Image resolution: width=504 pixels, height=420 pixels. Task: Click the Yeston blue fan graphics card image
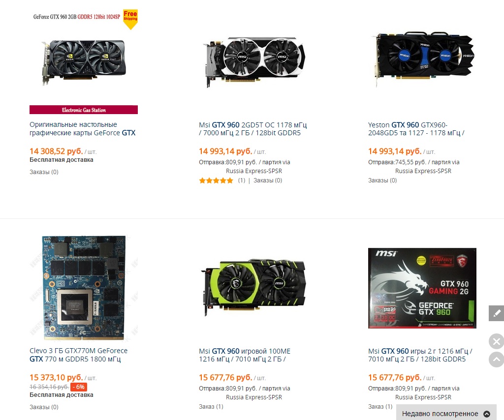pos(424,59)
